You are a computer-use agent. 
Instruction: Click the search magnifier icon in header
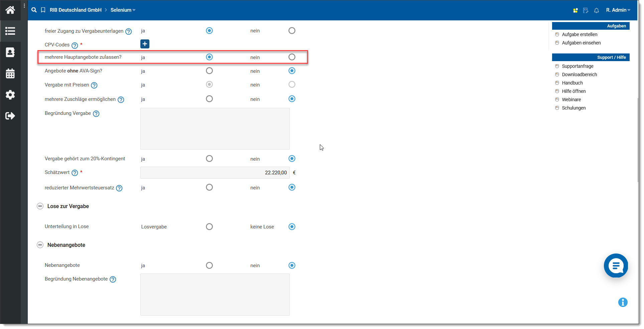[x=34, y=10]
